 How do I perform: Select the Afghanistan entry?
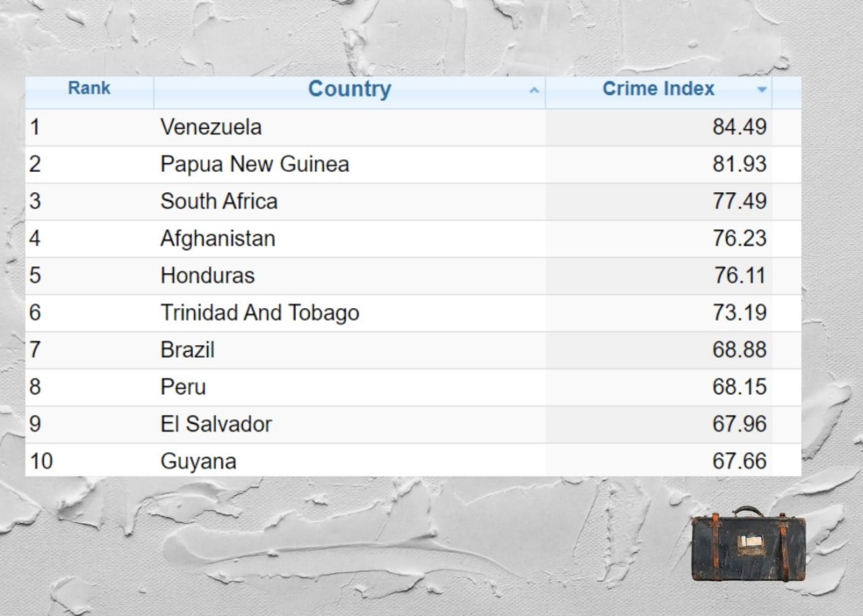click(x=217, y=239)
